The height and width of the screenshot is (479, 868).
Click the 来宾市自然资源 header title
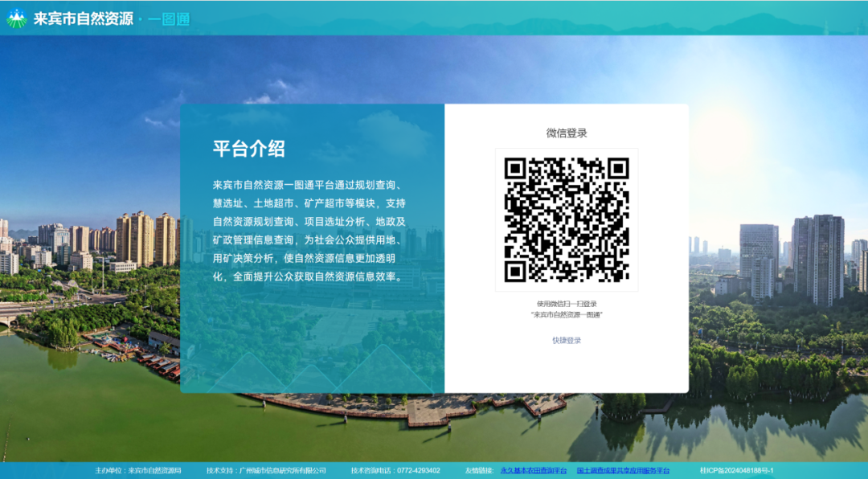83,18
